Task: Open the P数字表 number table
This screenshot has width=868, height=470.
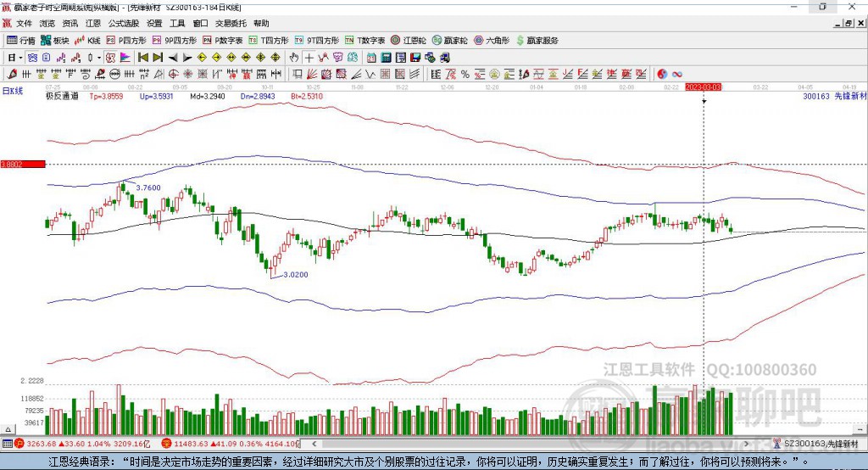Action: pos(223,41)
